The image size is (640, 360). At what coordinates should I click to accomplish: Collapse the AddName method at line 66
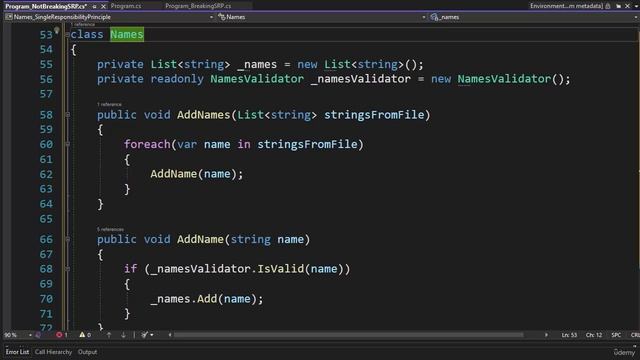tap(68, 239)
